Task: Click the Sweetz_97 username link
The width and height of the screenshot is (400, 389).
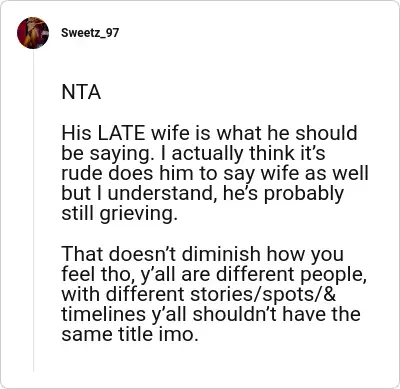Action: click(x=90, y=33)
